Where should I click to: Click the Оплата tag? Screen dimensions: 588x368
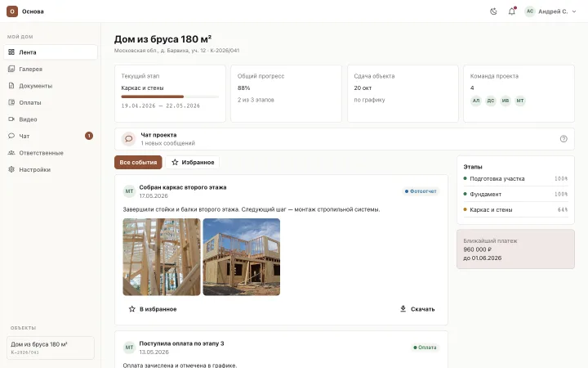425,348
